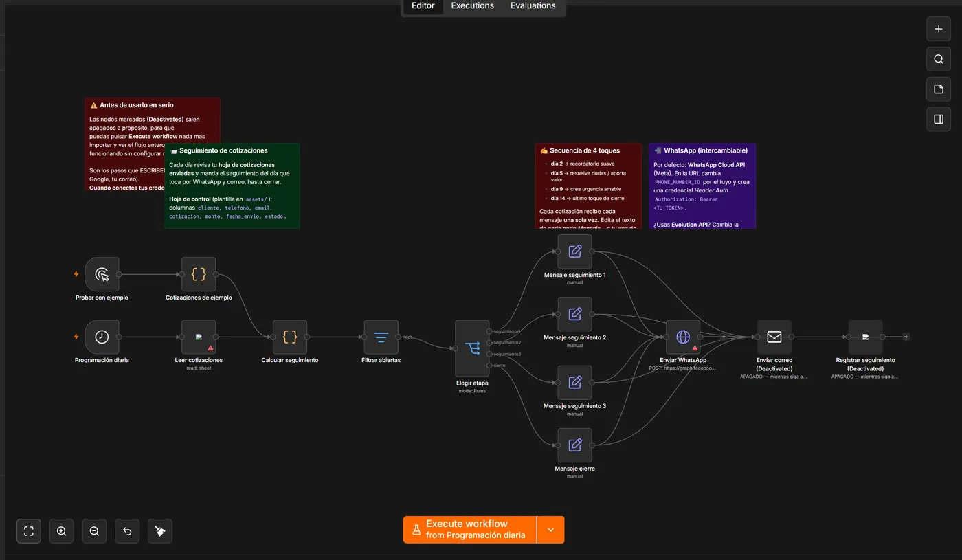Select the Filtrar abiertas filter node

click(381, 337)
